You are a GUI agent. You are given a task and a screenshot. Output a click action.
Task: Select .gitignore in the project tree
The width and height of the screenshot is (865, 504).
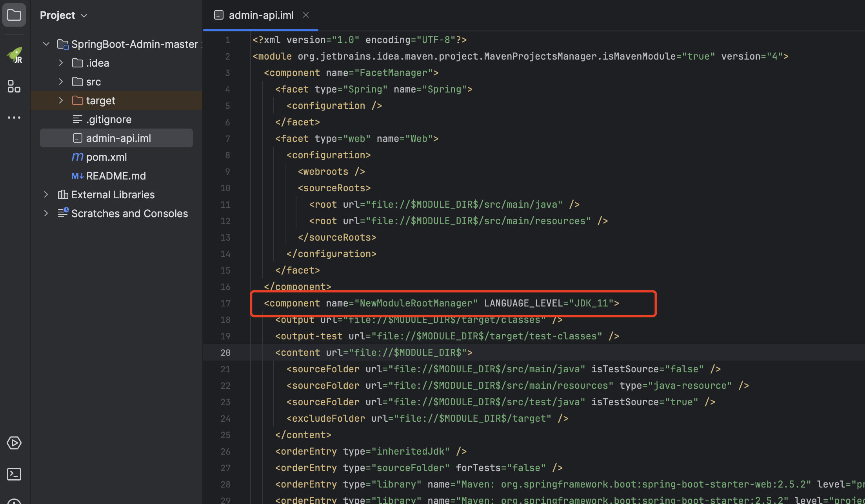[x=116, y=119]
